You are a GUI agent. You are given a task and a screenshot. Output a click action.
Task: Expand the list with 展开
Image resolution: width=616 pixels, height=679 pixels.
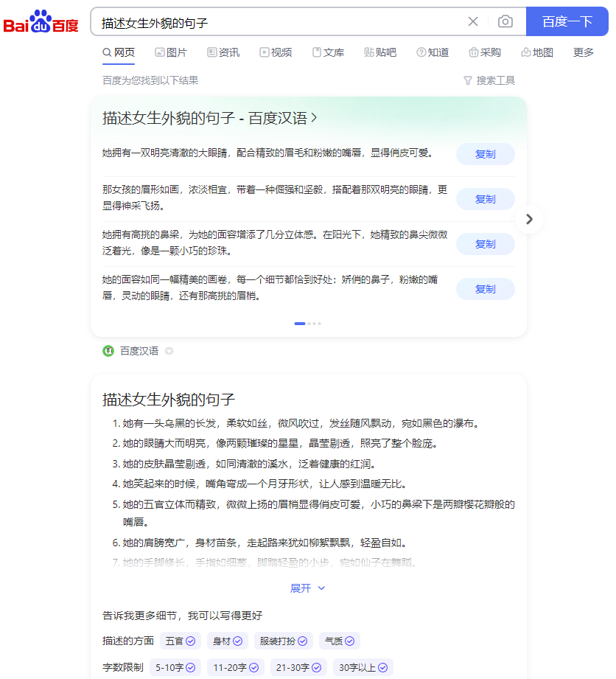click(307, 588)
